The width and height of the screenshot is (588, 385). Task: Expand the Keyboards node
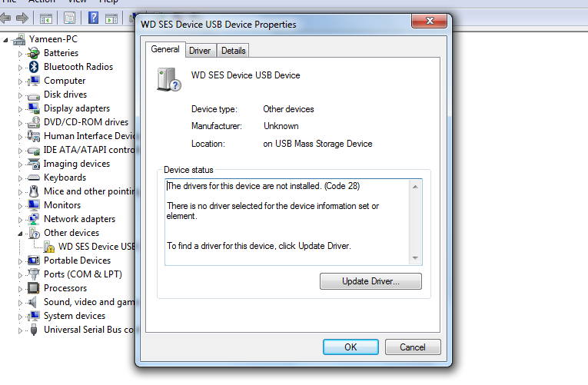pyautogui.click(x=20, y=178)
